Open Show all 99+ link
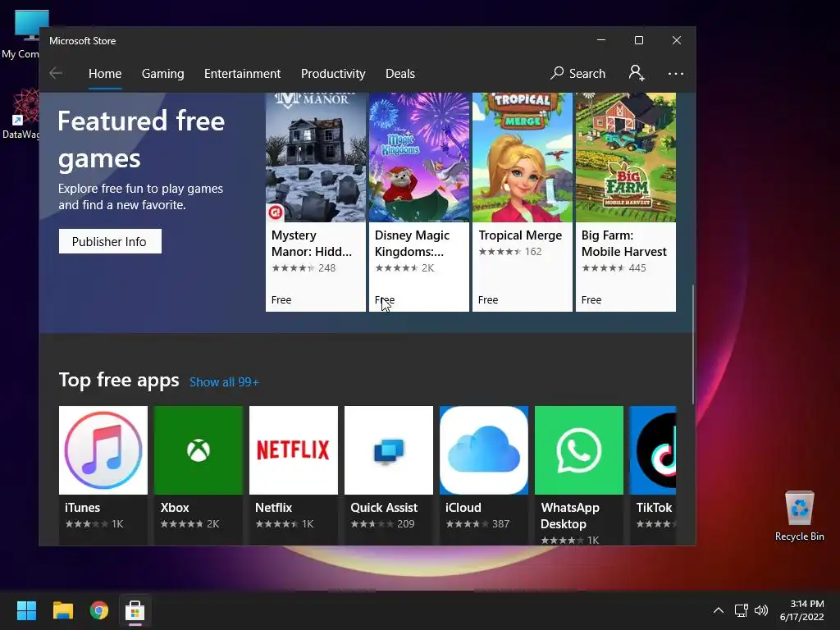 pyautogui.click(x=224, y=382)
